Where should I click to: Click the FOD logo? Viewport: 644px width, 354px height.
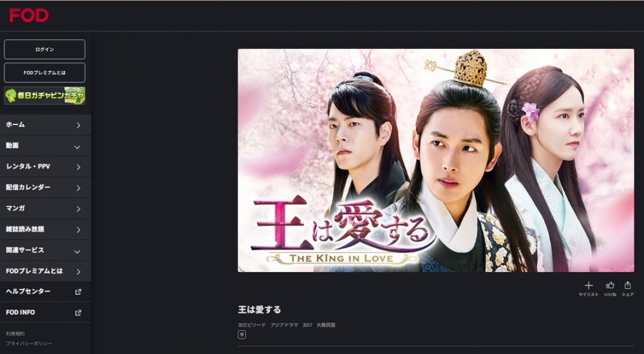click(x=29, y=15)
